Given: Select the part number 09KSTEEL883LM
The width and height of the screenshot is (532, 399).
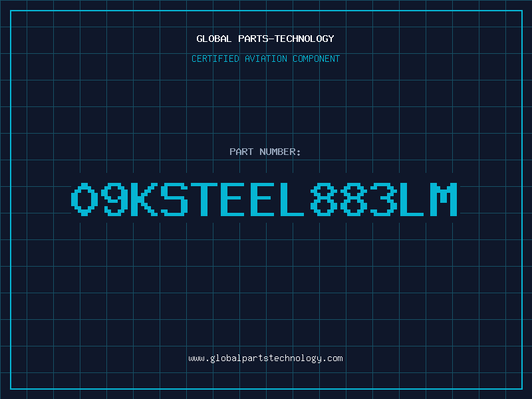Looking at the screenshot, I should (264, 199).
